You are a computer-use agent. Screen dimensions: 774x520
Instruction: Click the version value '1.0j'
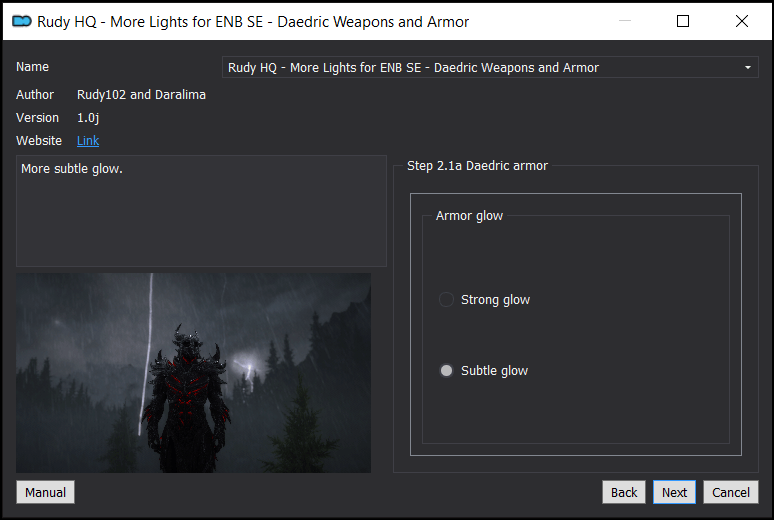click(x=88, y=118)
